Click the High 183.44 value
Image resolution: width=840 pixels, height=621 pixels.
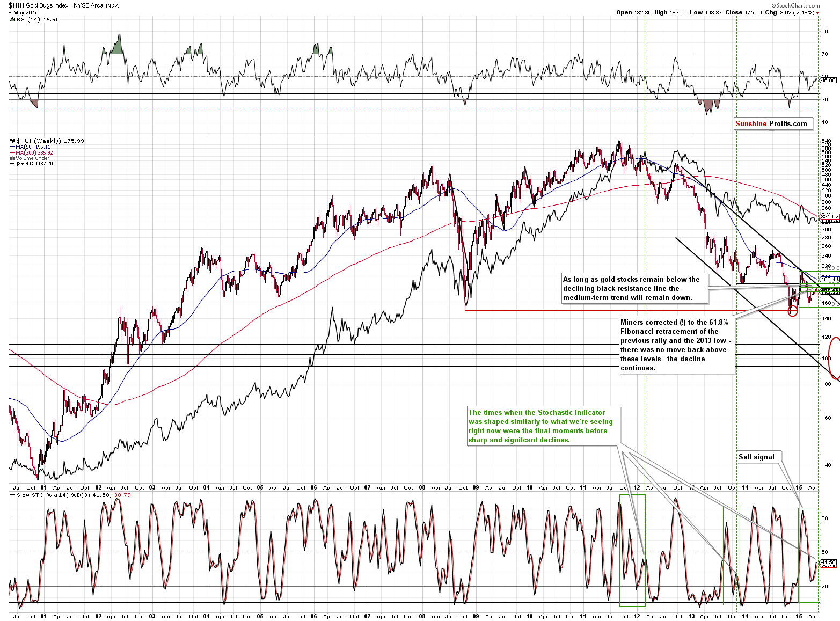[x=670, y=12]
